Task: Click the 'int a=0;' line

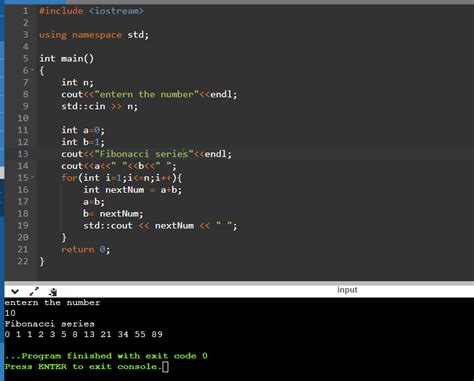Action: (x=83, y=130)
